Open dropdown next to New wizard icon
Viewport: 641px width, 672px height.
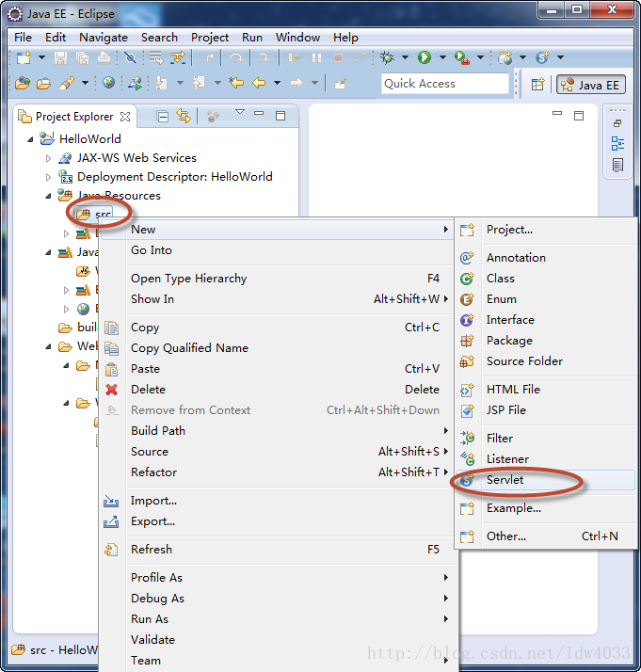pos(41,57)
